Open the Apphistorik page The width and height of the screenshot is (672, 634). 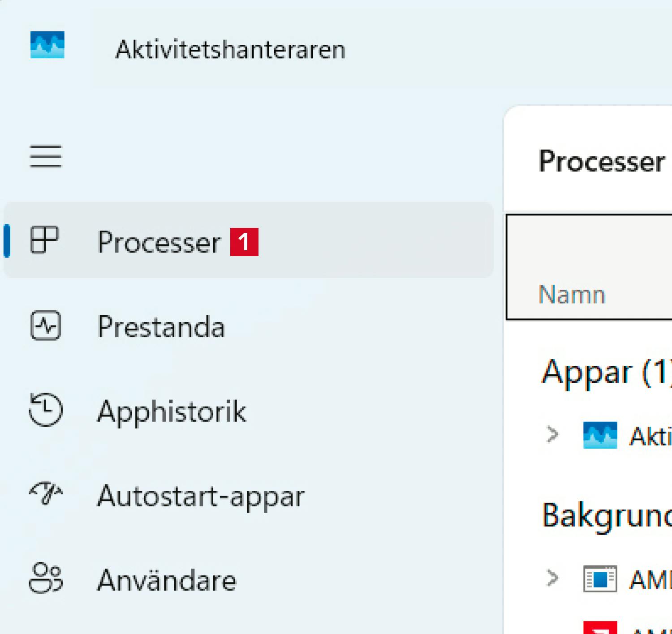point(172,411)
